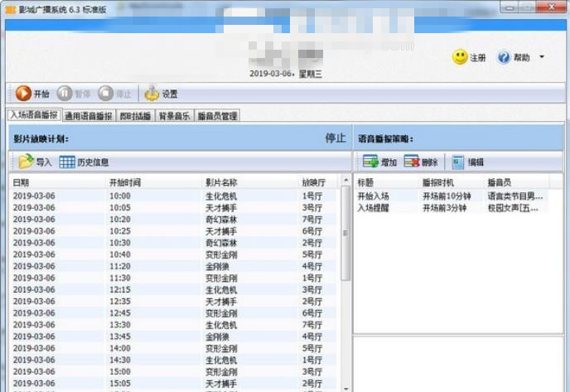
Task: Start broadcasting with the orange 开始 play icon
Action: [x=23, y=94]
